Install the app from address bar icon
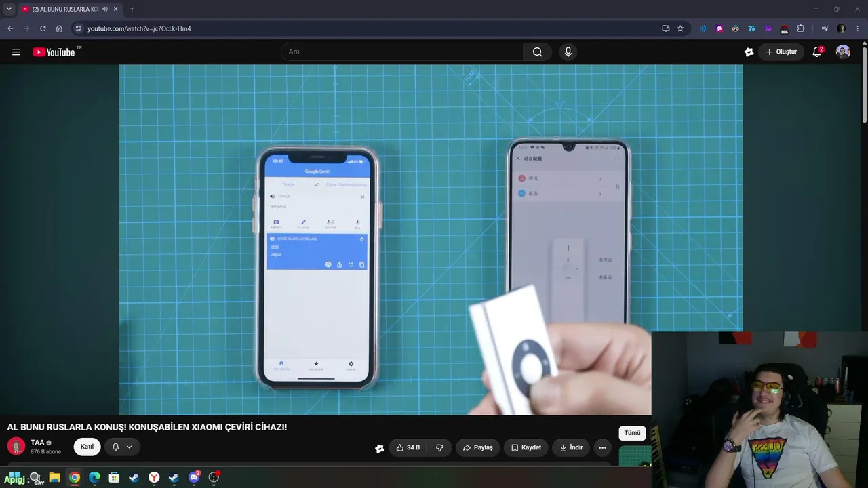868x488 pixels. pos(666,28)
